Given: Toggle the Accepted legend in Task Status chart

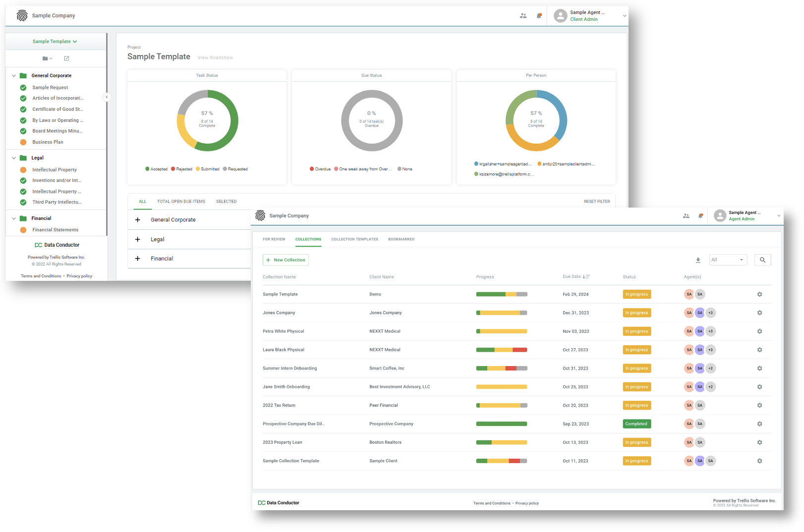Looking at the screenshot, I should [157, 169].
